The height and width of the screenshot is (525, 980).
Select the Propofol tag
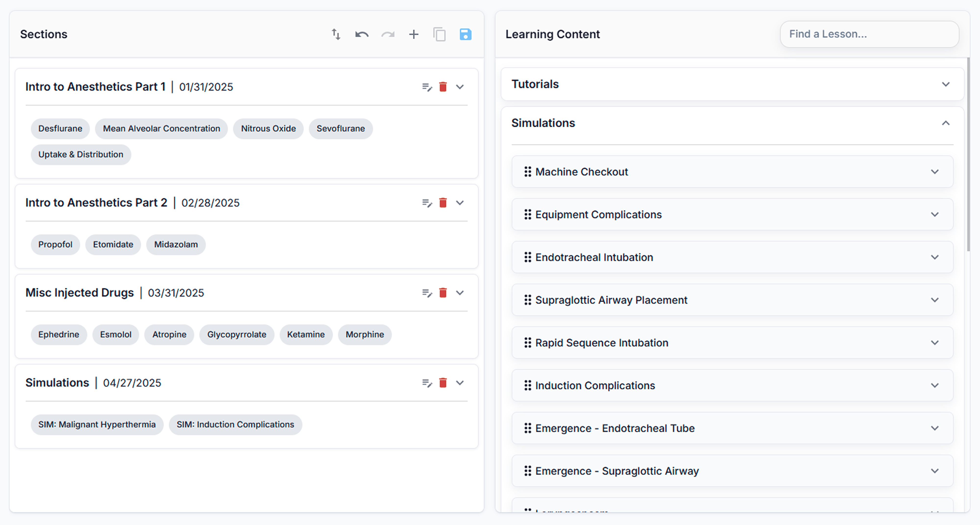point(55,244)
